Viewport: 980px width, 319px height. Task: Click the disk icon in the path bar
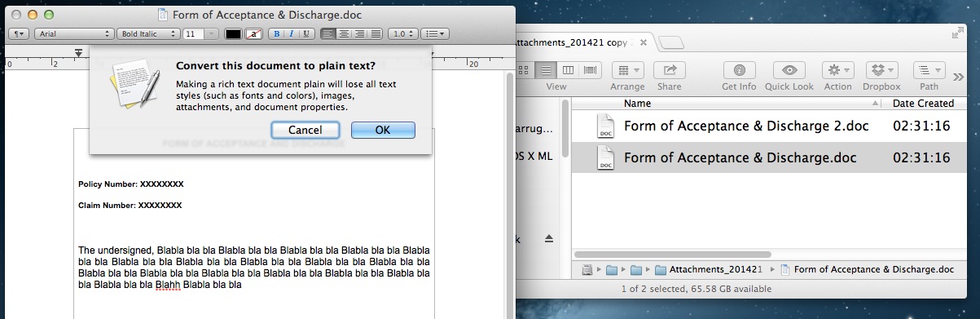tap(587, 269)
